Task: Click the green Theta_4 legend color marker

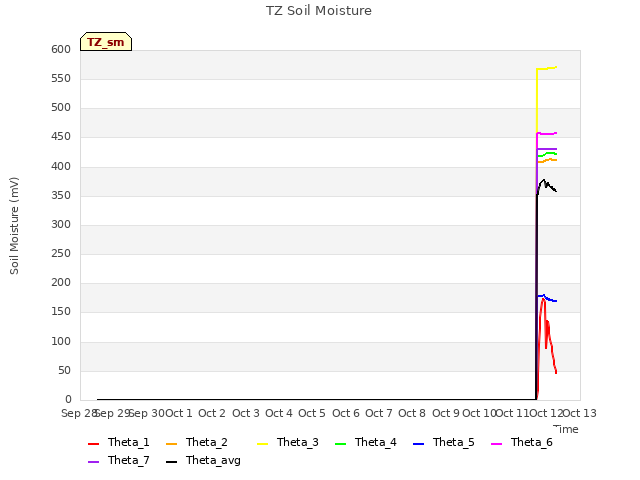Action: coord(340,444)
